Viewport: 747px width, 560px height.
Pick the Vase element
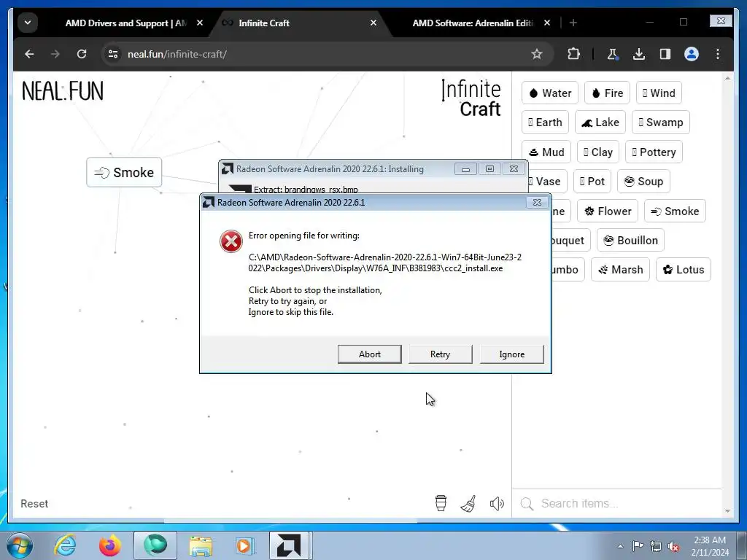pyautogui.click(x=547, y=182)
